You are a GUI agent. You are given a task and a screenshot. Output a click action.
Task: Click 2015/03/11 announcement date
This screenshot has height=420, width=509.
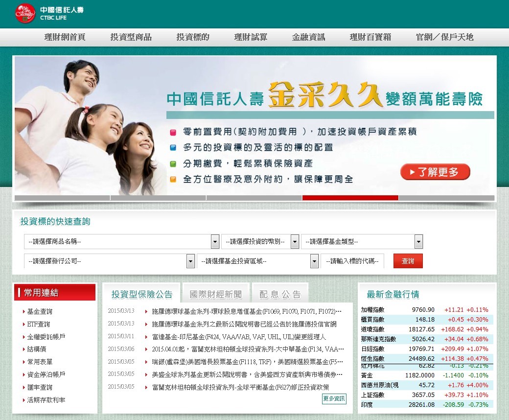(121, 336)
